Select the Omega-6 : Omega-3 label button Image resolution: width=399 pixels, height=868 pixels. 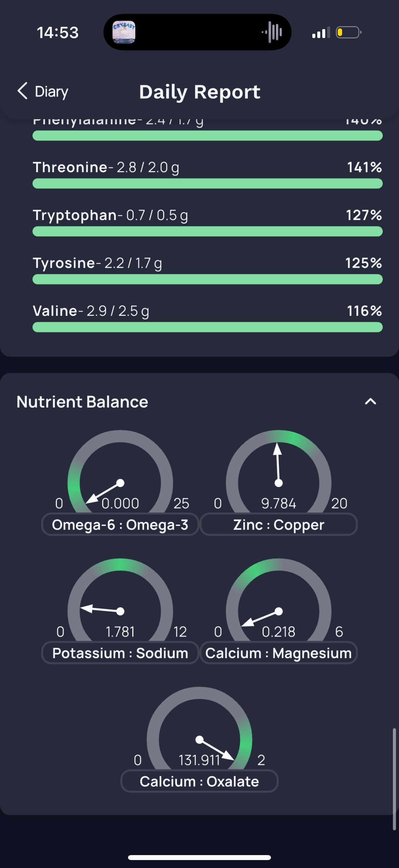click(x=120, y=525)
